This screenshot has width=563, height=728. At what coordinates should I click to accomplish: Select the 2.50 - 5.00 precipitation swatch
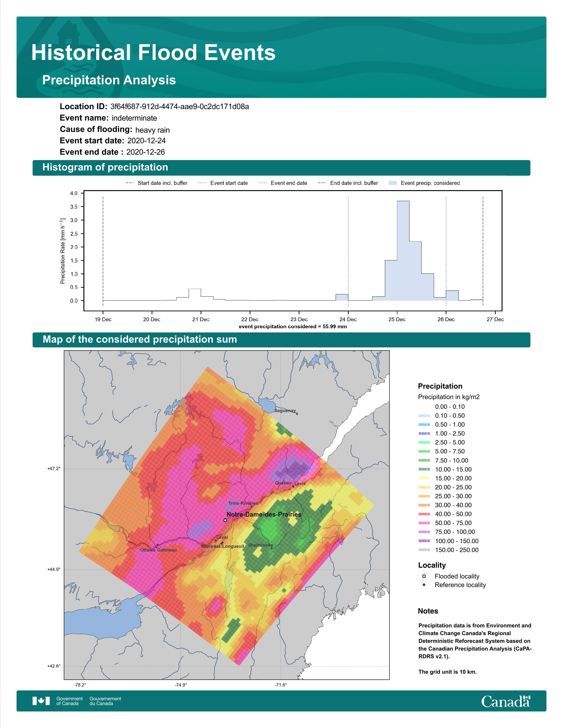click(x=424, y=443)
